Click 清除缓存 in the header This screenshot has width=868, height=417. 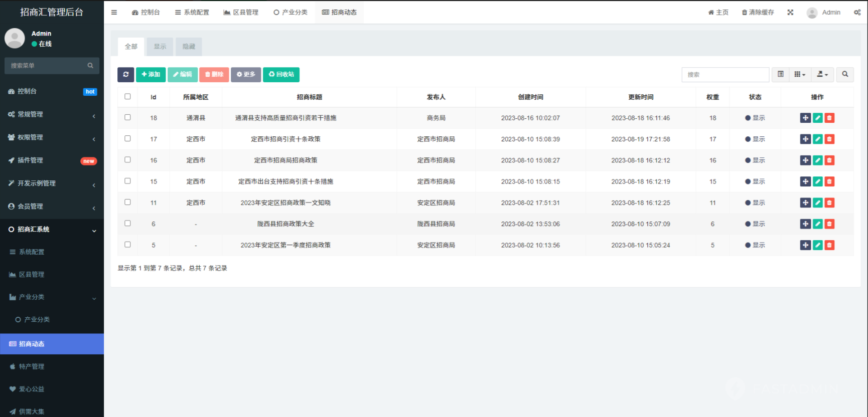tap(758, 13)
